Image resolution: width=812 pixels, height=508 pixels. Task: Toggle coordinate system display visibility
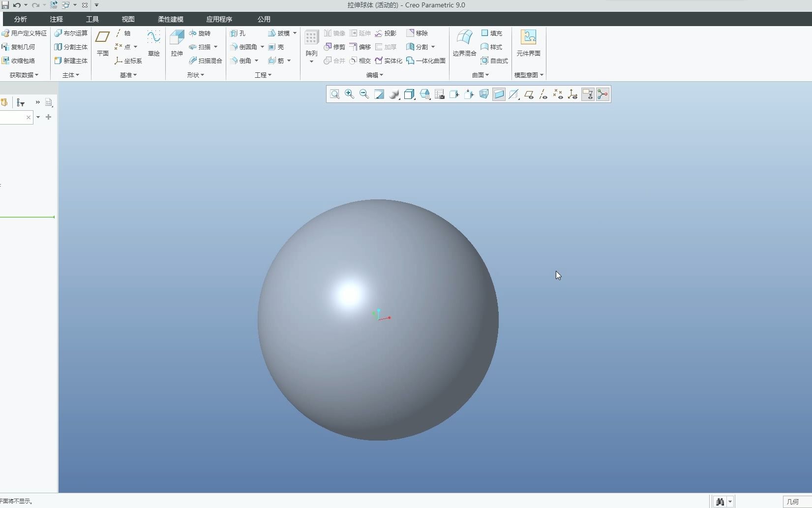point(573,94)
